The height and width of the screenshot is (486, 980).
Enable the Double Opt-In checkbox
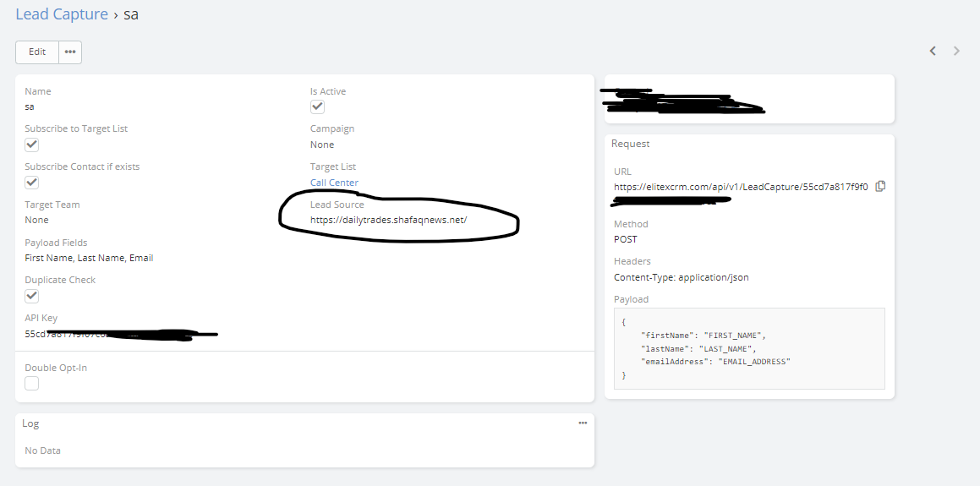[32, 384]
